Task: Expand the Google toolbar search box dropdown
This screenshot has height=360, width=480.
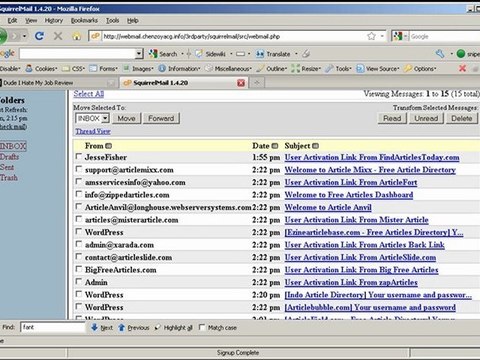Action: (139, 54)
